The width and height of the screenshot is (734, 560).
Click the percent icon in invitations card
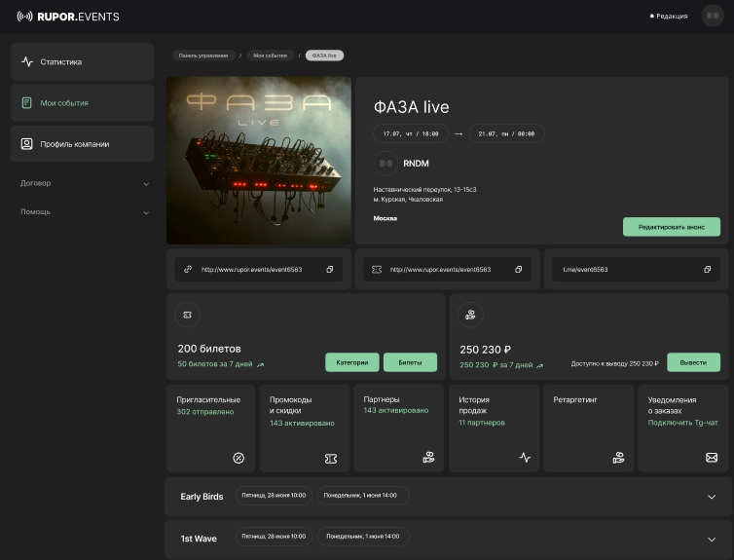(x=239, y=458)
